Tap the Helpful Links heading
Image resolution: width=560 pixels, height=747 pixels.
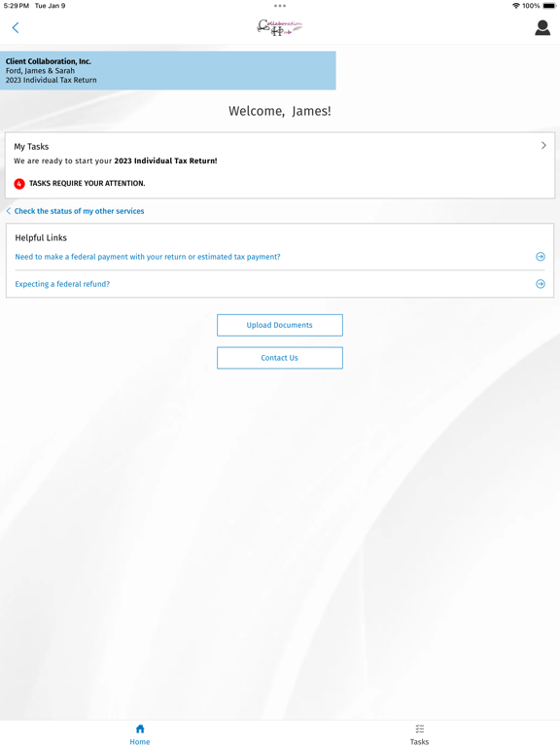[x=41, y=237]
